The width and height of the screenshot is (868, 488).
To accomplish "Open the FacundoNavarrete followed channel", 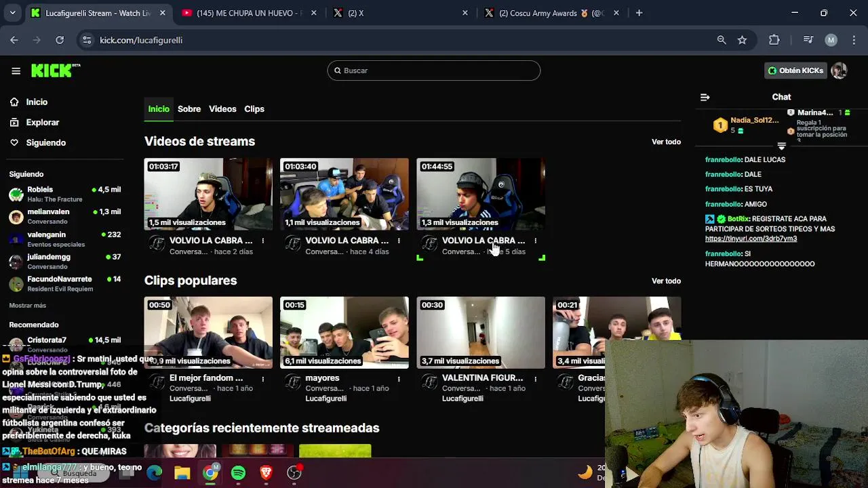I will (65, 283).
